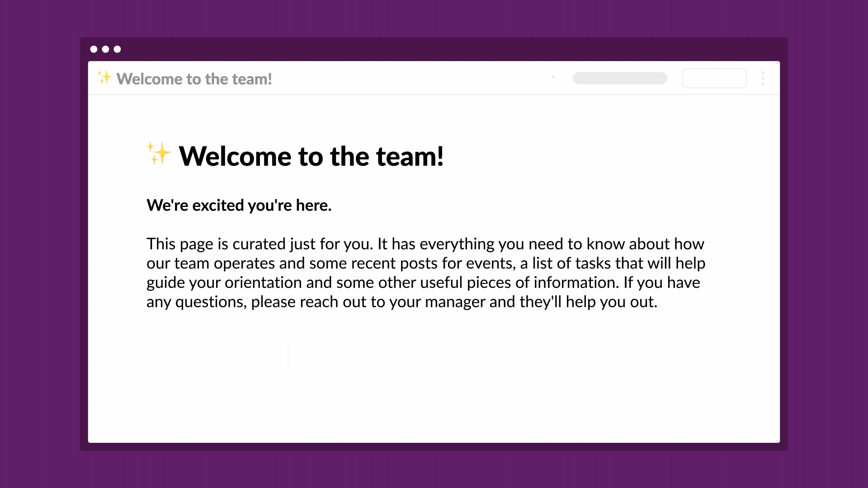Click the bold 'We're excited you're here.' subheading
This screenshot has height=488, width=868.
(239, 205)
